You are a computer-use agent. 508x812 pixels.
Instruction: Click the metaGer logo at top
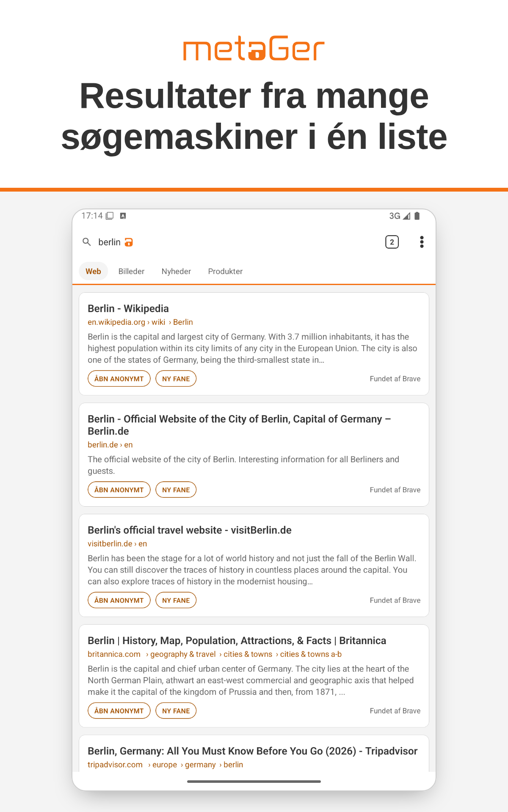pos(254,48)
